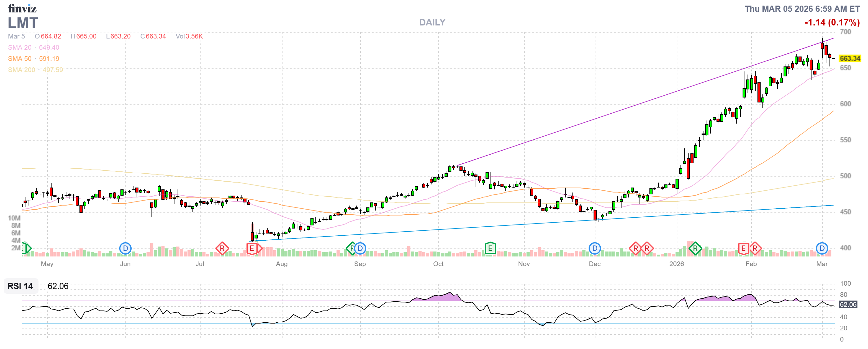
Task: Click the RSI 14 indicator label
Action: click(x=20, y=286)
